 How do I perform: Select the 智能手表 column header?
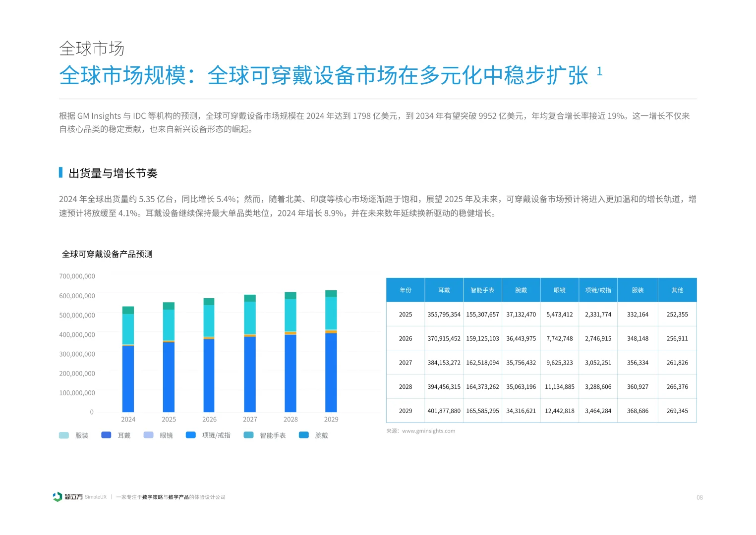pos(482,290)
